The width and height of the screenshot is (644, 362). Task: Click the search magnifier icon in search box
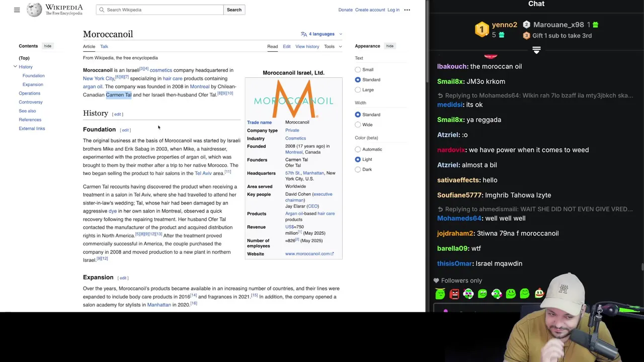pyautogui.click(x=102, y=10)
